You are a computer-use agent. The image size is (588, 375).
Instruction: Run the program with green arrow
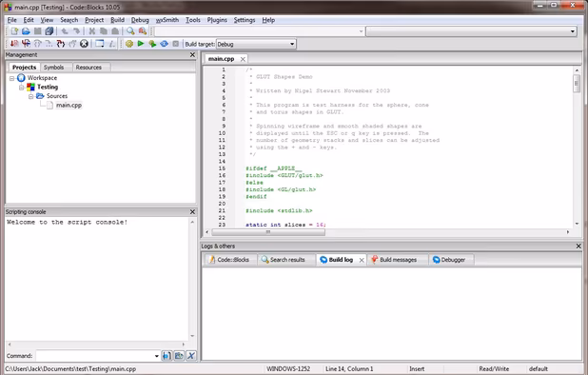[x=141, y=44]
